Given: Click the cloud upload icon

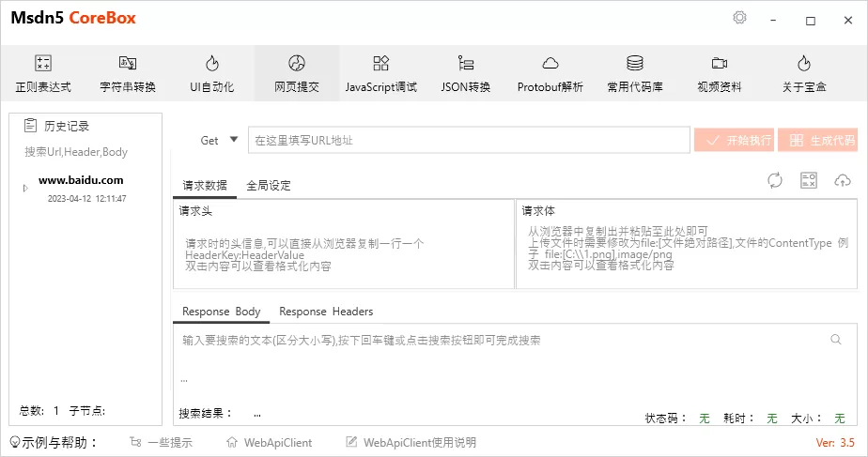Looking at the screenshot, I should click(843, 180).
